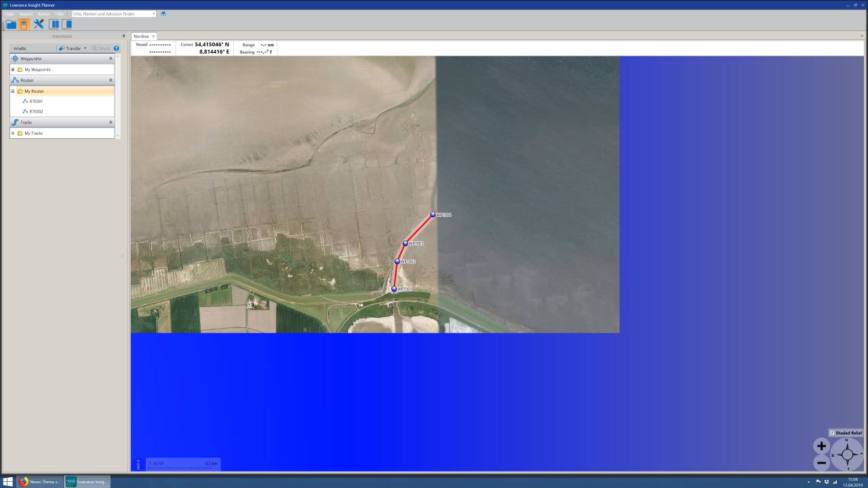This screenshot has height=488, width=868.
Task: Click the blue folder icon in toolbar
Action: click(x=11, y=24)
